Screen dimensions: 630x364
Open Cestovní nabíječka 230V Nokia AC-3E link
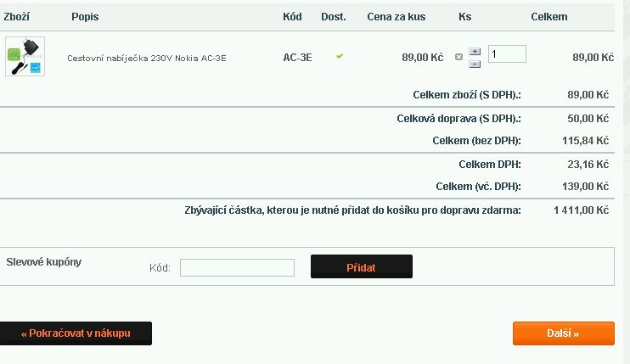[147, 59]
